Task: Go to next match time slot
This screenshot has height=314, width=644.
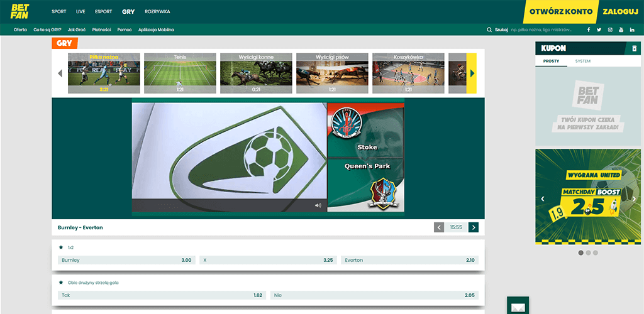Action: 474,227
